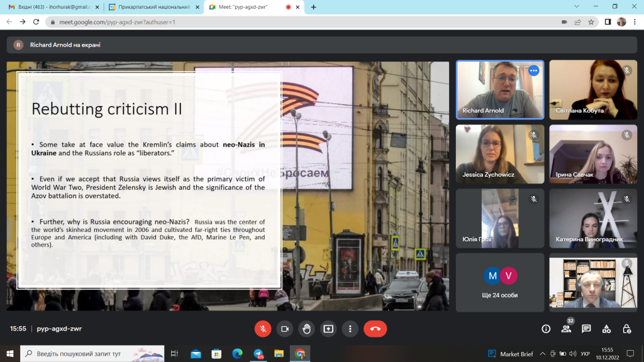
Task: Toggle Chrome side panel icon
Action: pyautogui.click(x=608, y=22)
